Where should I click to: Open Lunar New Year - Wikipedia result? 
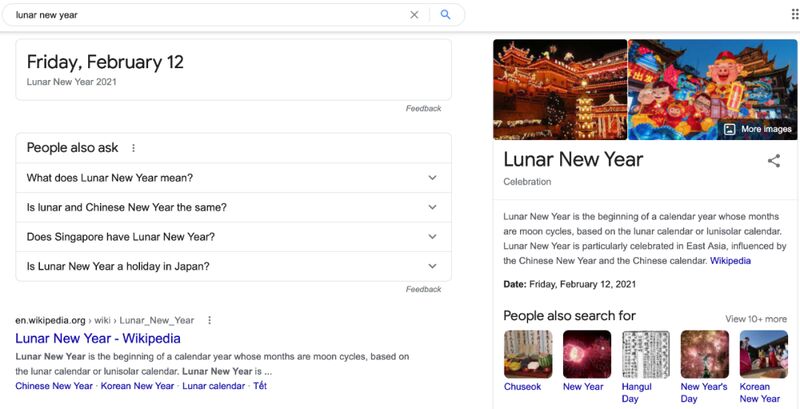pyautogui.click(x=97, y=338)
